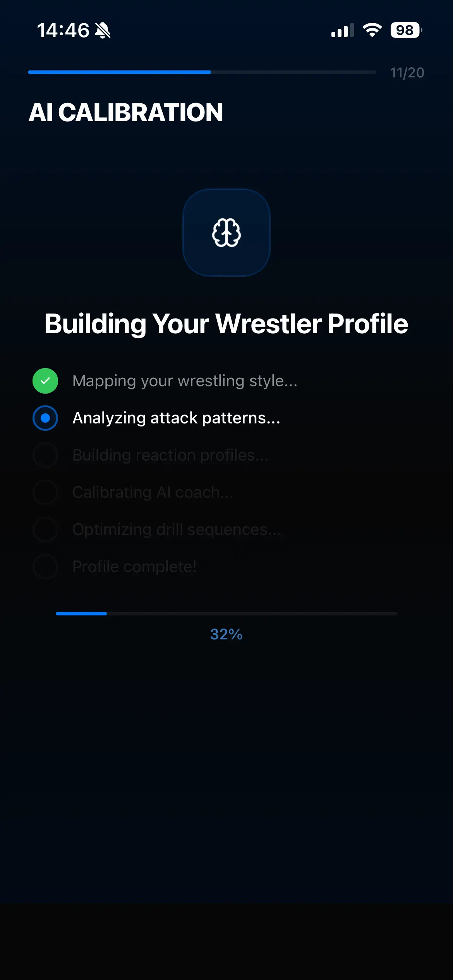Tap the cellular signal bars icon
This screenshot has height=980, width=453.
tap(342, 30)
